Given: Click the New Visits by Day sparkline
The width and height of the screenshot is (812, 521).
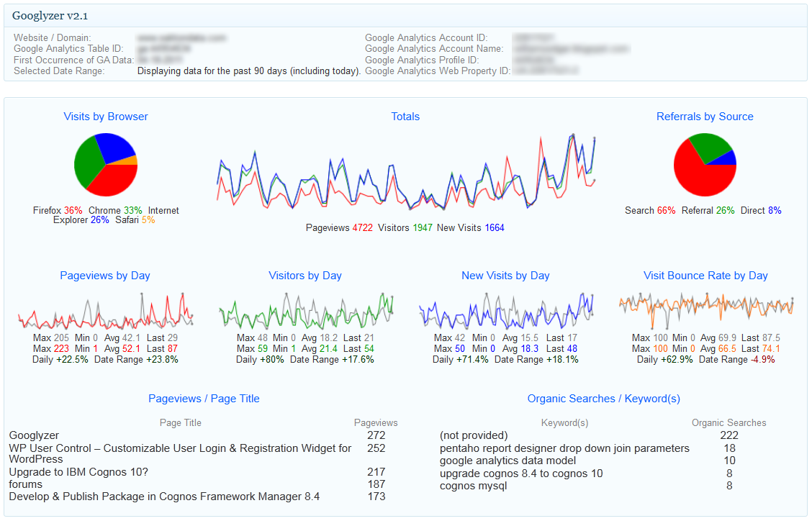Looking at the screenshot, I should point(506,312).
